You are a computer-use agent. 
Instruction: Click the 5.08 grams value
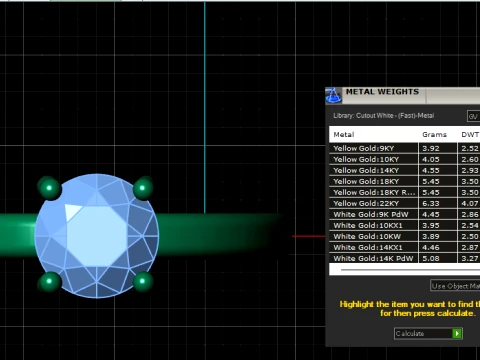click(431, 258)
